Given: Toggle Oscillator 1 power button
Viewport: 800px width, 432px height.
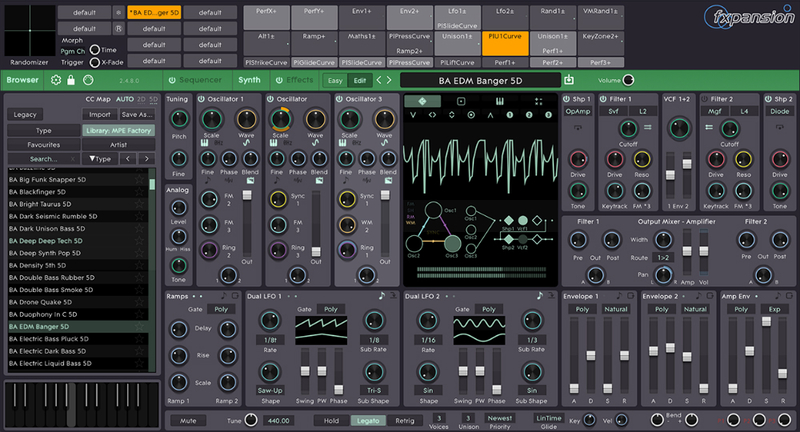Looking at the screenshot, I should pos(200,100).
